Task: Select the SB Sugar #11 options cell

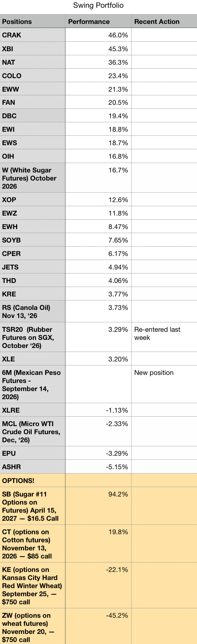Action: [33, 506]
